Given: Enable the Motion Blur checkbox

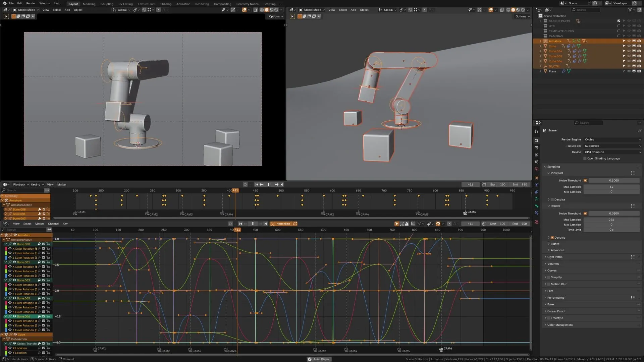Looking at the screenshot, I should (549, 284).
